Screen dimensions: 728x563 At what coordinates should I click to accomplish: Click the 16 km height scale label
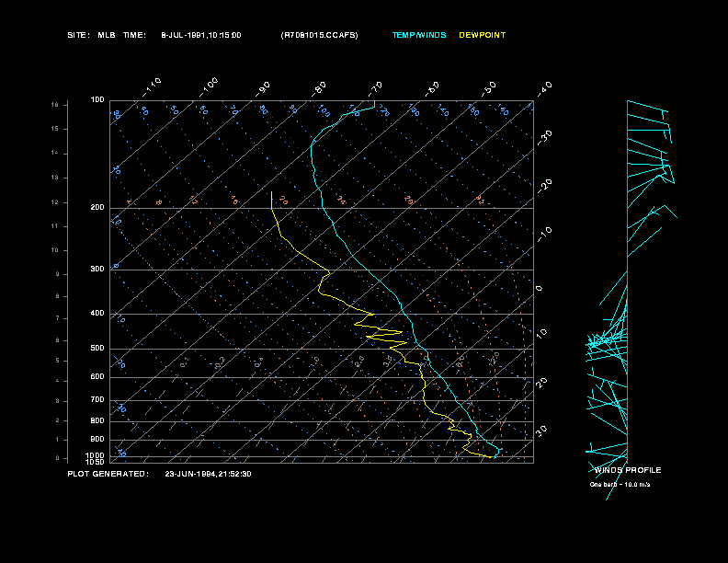coord(55,105)
